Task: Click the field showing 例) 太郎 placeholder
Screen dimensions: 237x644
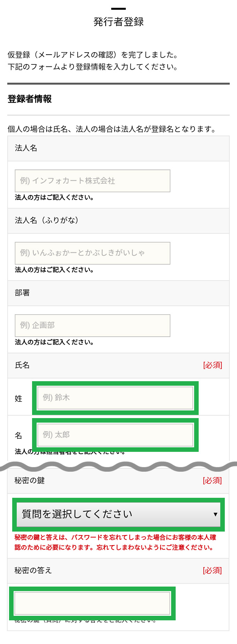Action: [x=115, y=434]
